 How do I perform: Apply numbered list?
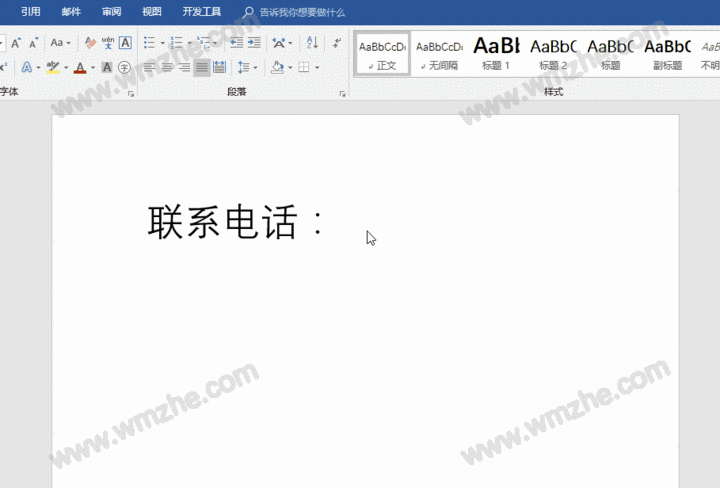[177, 43]
